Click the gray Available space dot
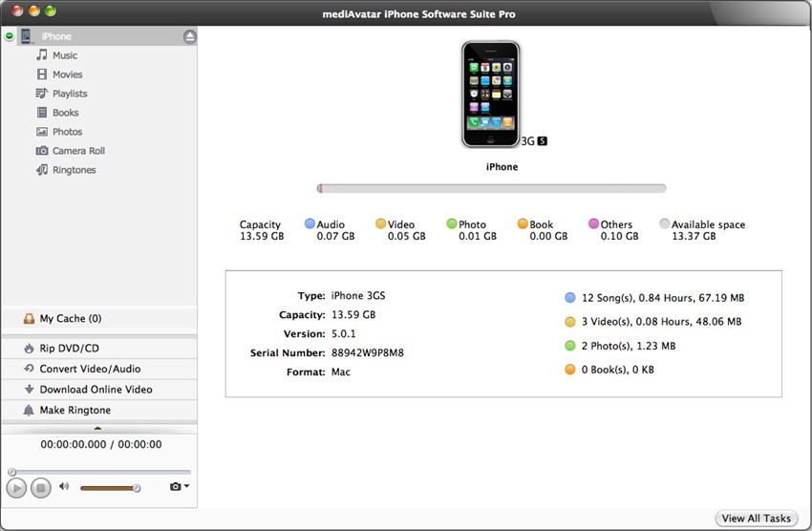Image resolution: width=812 pixels, height=531 pixels. [665, 223]
